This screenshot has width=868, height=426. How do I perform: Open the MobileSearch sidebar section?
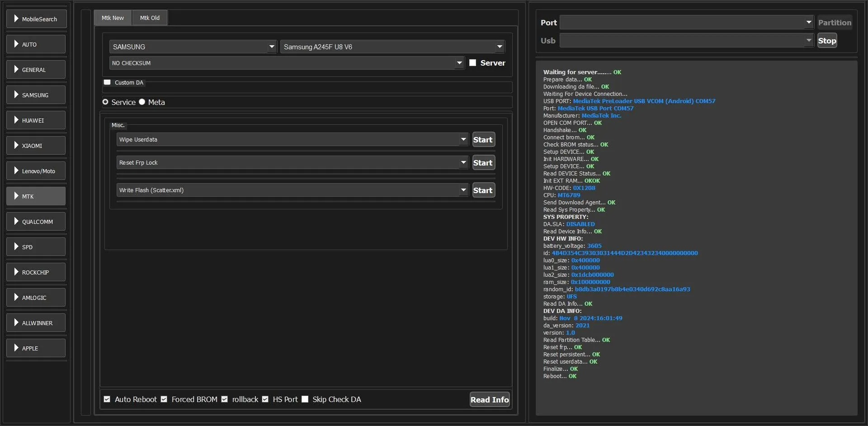coord(36,19)
